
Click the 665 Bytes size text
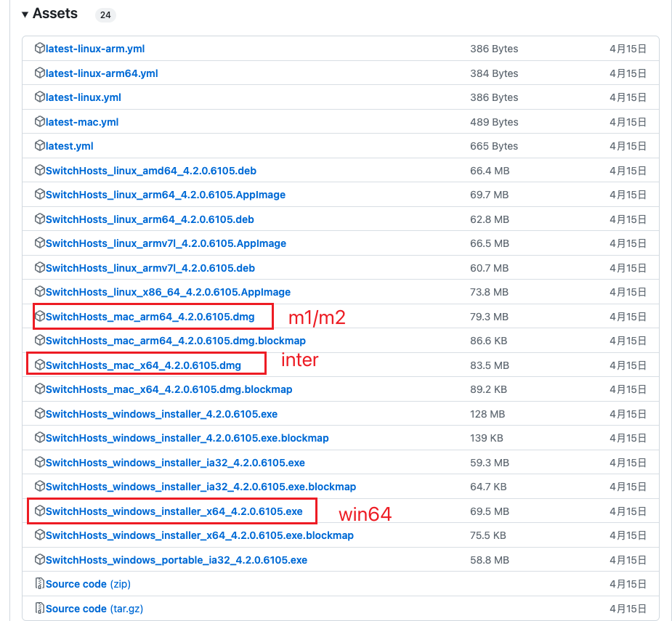494,146
